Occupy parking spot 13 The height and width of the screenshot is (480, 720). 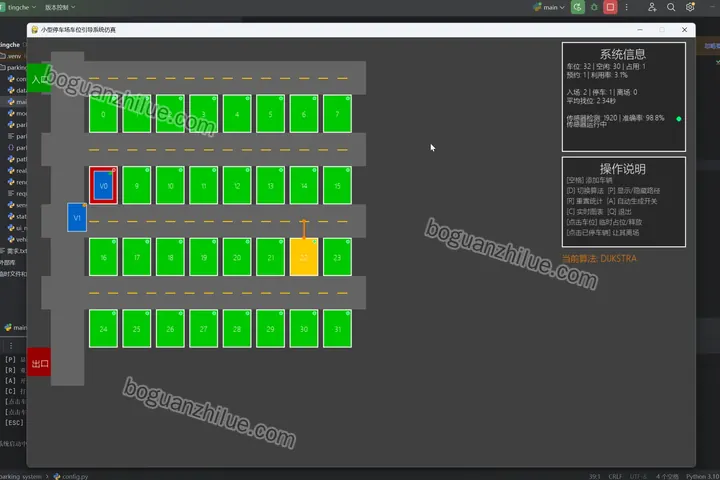(270, 186)
